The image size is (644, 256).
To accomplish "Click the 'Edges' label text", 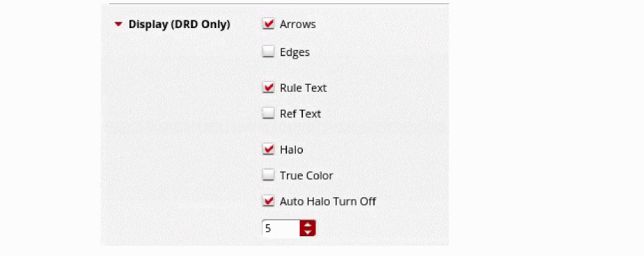I will [295, 52].
